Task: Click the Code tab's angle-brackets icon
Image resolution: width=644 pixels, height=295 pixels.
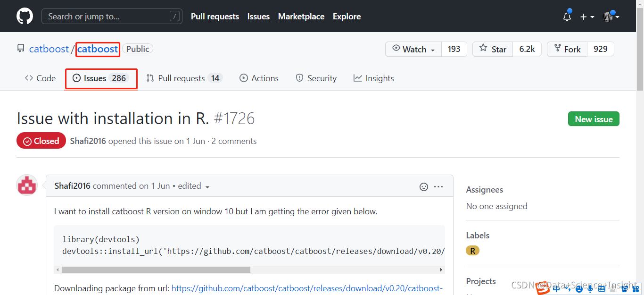Action: [x=28, y=78]
